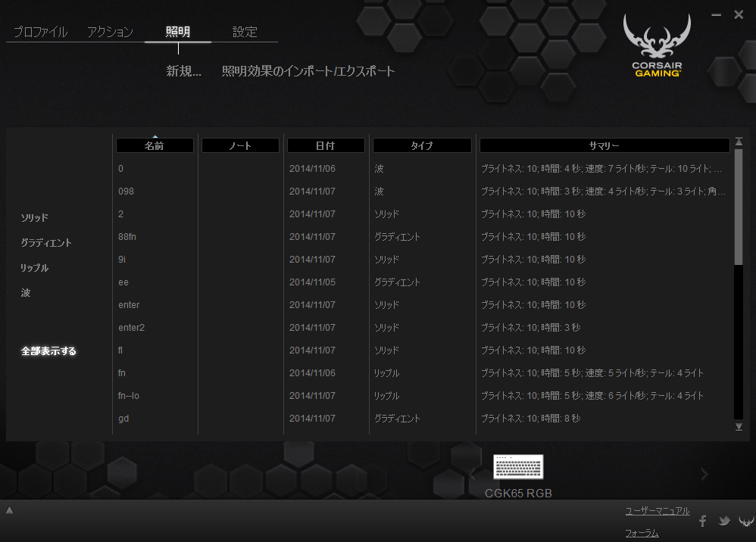Sort list by 日付 column header
Image resolution: width=756 pixels, height=542 pixels.
(326, 145)
